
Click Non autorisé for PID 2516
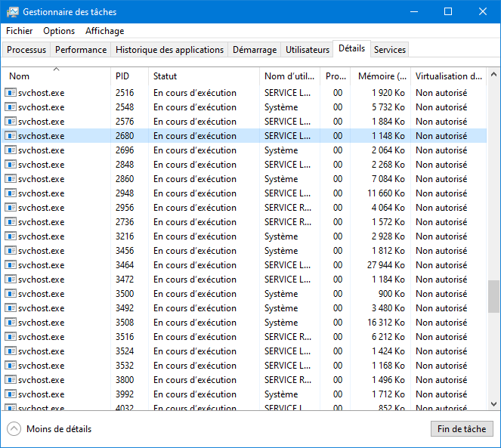pos(441,93)
